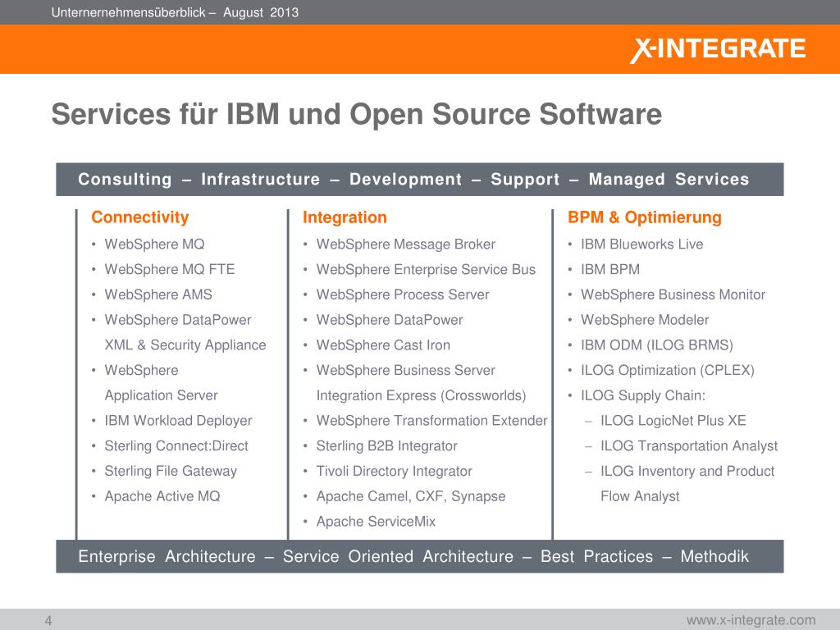The height and width of the screenshot is (630, 840).
Task: Select 'Sterling File Gateway' item
Action: coord(171,471)
